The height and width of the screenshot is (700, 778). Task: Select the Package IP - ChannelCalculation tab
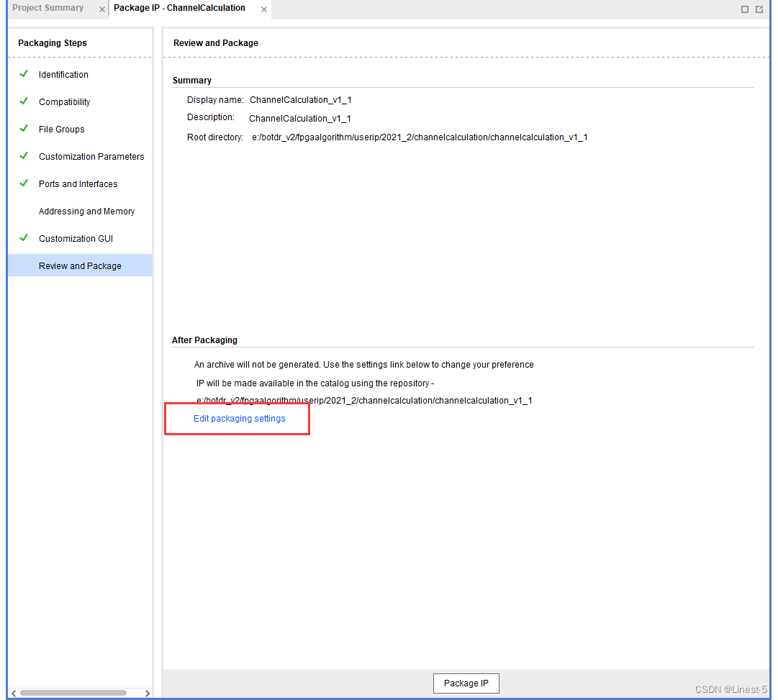(x=179, y=8)
